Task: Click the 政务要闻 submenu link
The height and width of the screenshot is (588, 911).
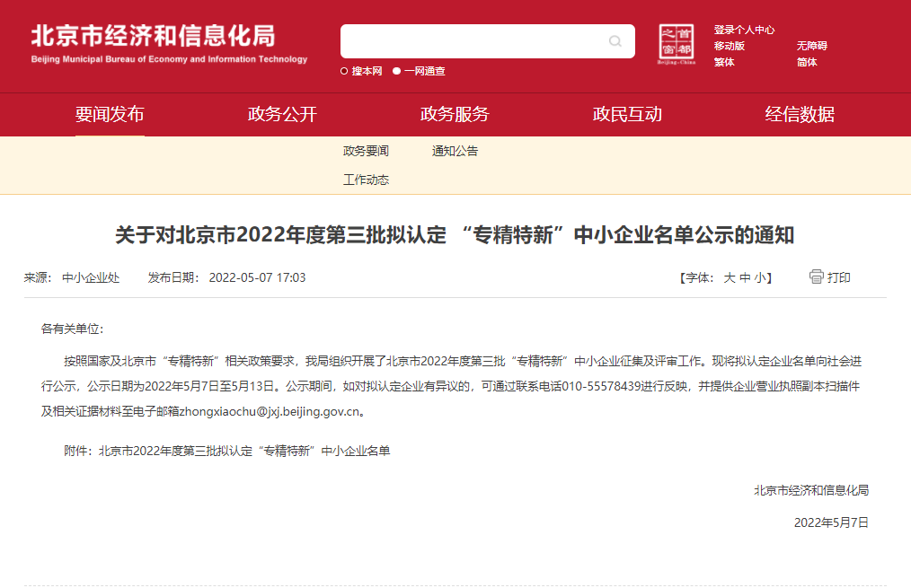Action: click(366, 151)
